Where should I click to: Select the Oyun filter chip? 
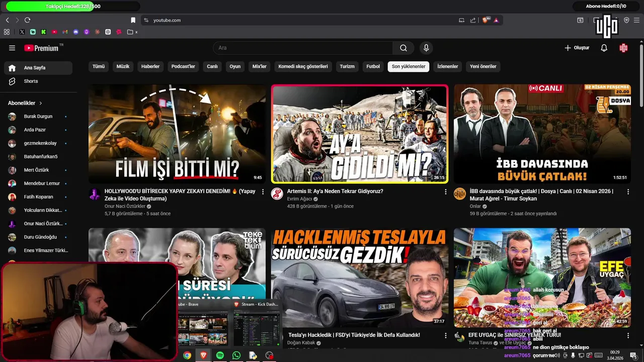point(235,66)
